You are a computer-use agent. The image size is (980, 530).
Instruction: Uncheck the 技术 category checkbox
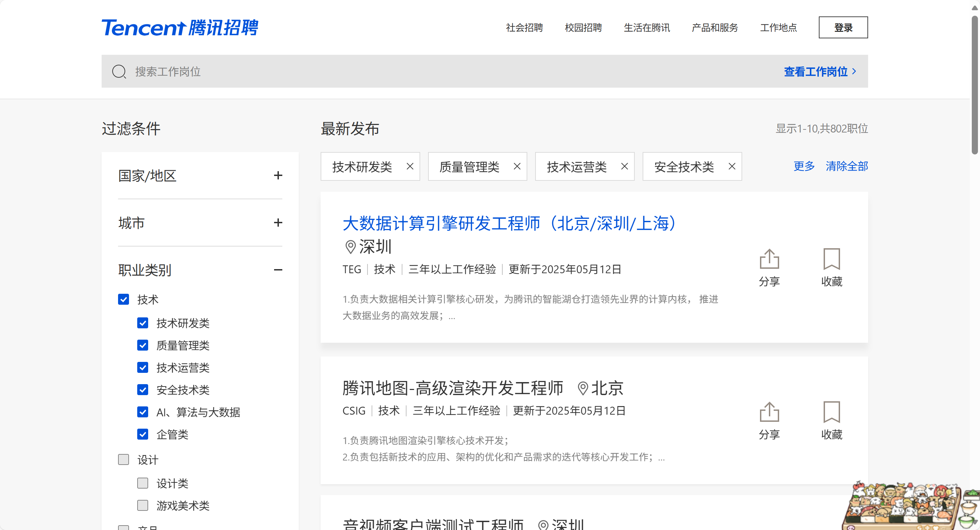tap(123, 299)
